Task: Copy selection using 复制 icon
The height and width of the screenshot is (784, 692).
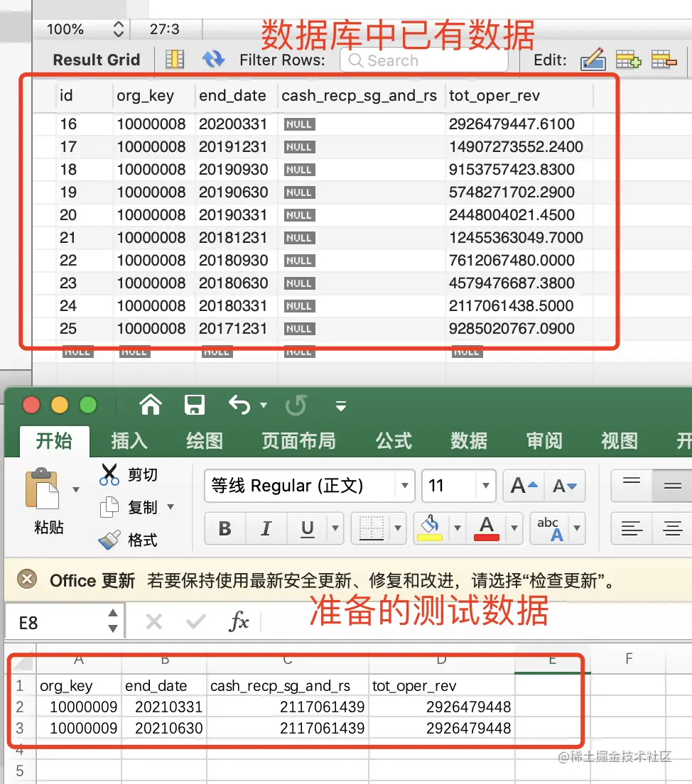Action: [109, 507]
